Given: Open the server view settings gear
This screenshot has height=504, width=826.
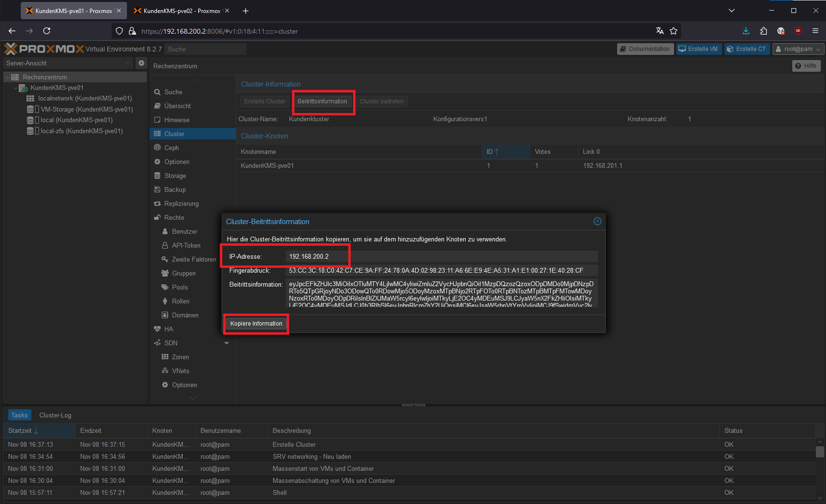Looking at the screenshot, I should click(x=141, y=63).
